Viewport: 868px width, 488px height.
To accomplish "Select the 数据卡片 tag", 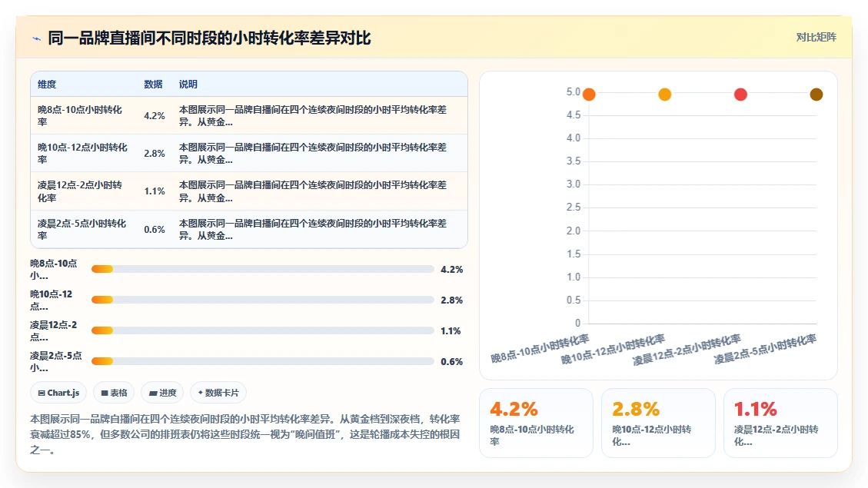I will tap(218, 393).
